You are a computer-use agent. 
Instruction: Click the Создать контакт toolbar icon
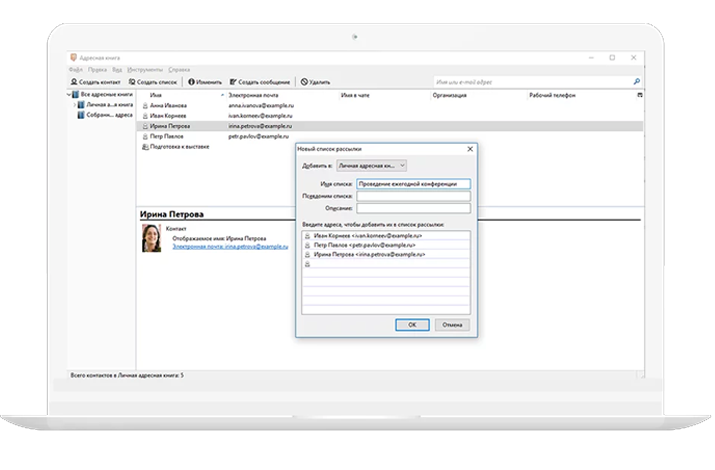pyautogui.click(x=73, y=82)
